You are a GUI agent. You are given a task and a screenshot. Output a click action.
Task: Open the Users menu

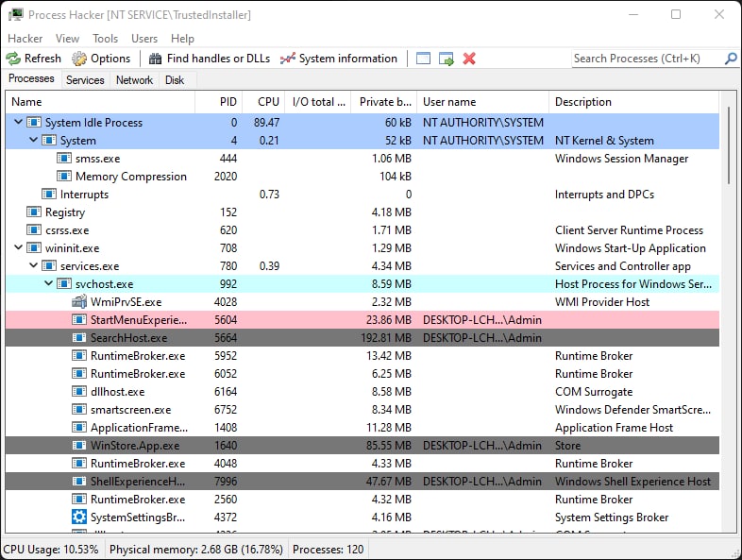coord(144,39)
